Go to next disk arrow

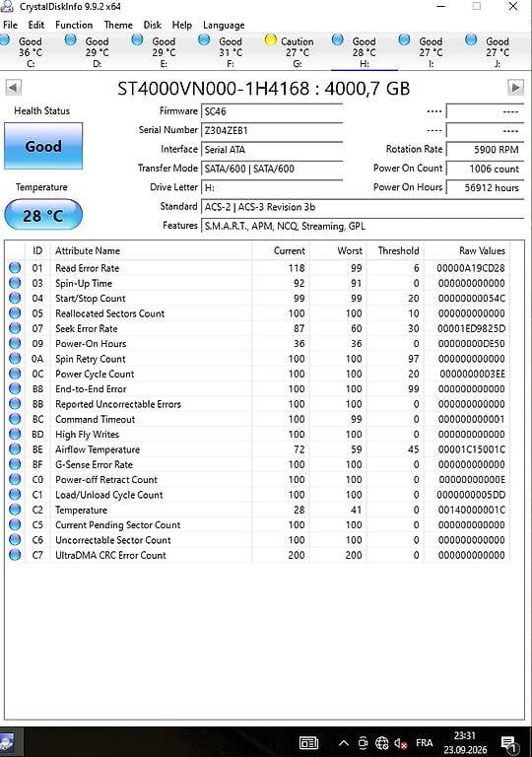[x=515, y=88]
